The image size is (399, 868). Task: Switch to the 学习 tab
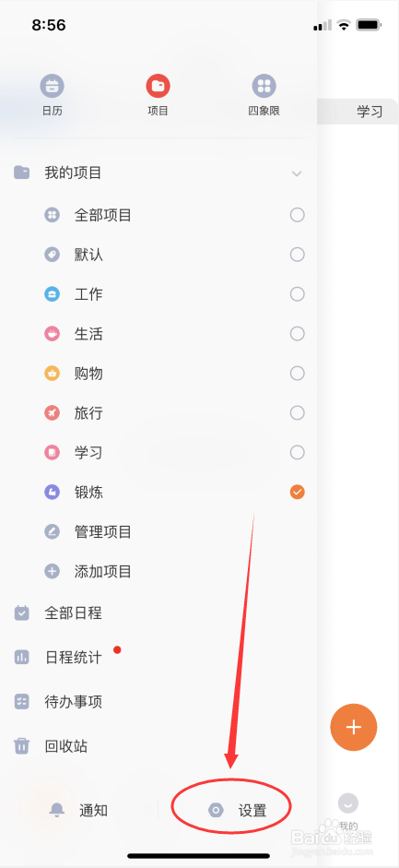(x=370, y=112)
